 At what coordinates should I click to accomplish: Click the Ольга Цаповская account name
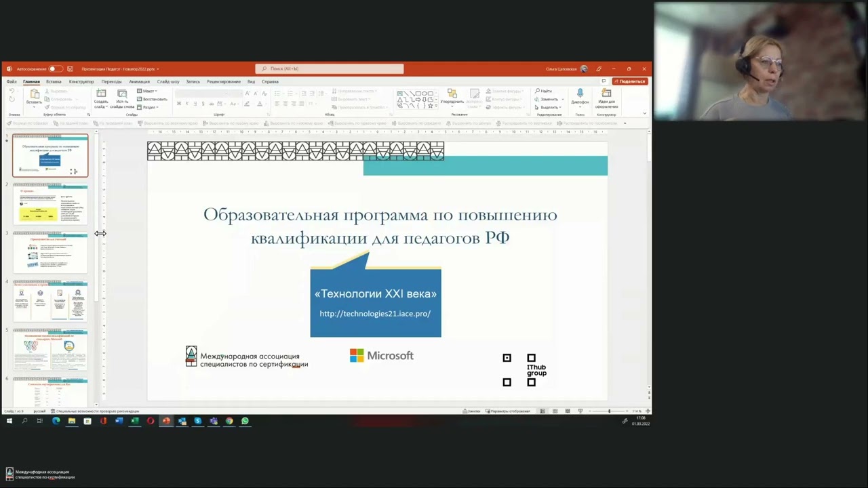(561, 68)
